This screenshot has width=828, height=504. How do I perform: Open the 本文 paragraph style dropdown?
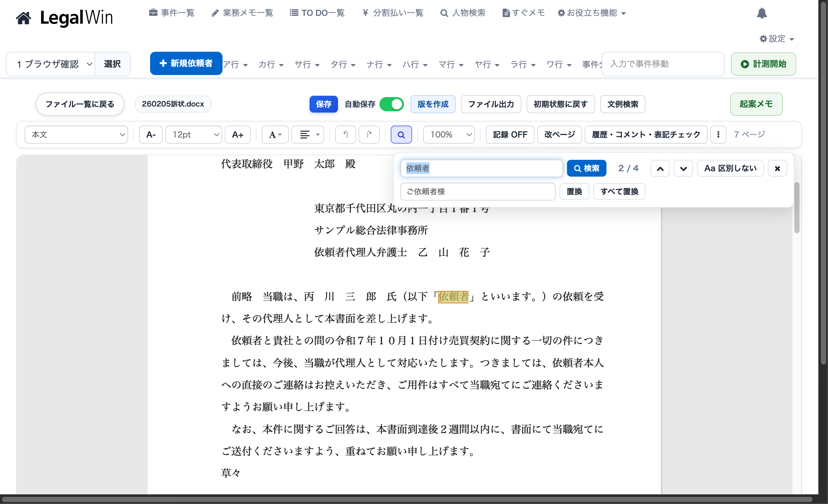click(x=76, y=135)
